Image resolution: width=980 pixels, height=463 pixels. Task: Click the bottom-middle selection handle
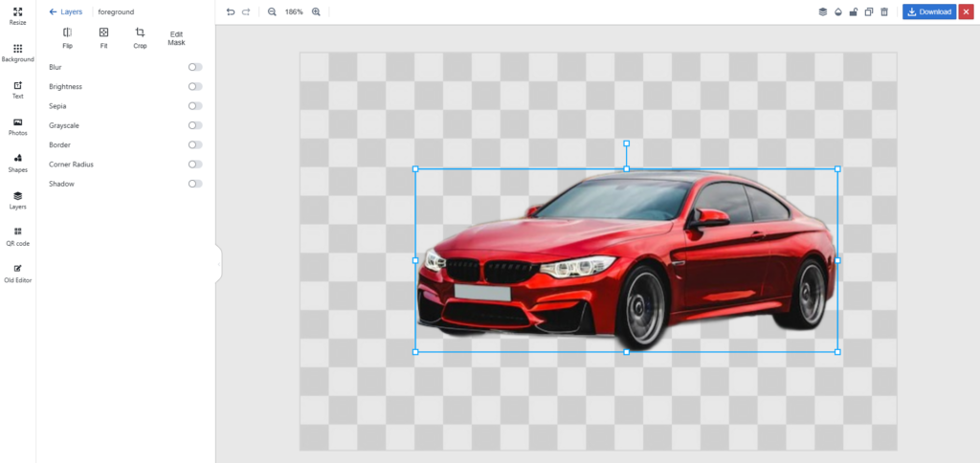point(626,352)
